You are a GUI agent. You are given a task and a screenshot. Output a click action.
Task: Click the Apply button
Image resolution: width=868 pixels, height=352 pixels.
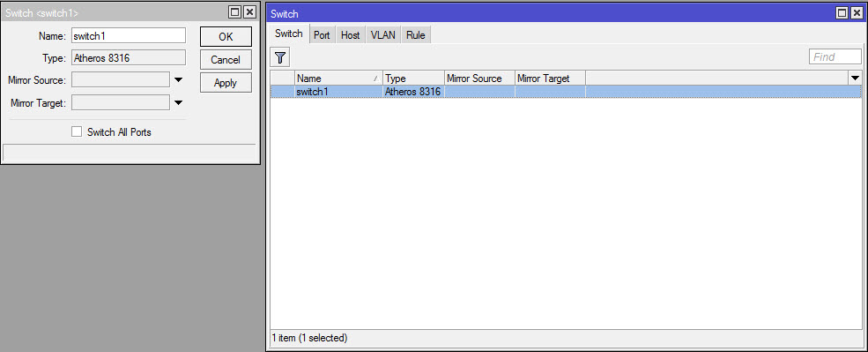(226, 83)
